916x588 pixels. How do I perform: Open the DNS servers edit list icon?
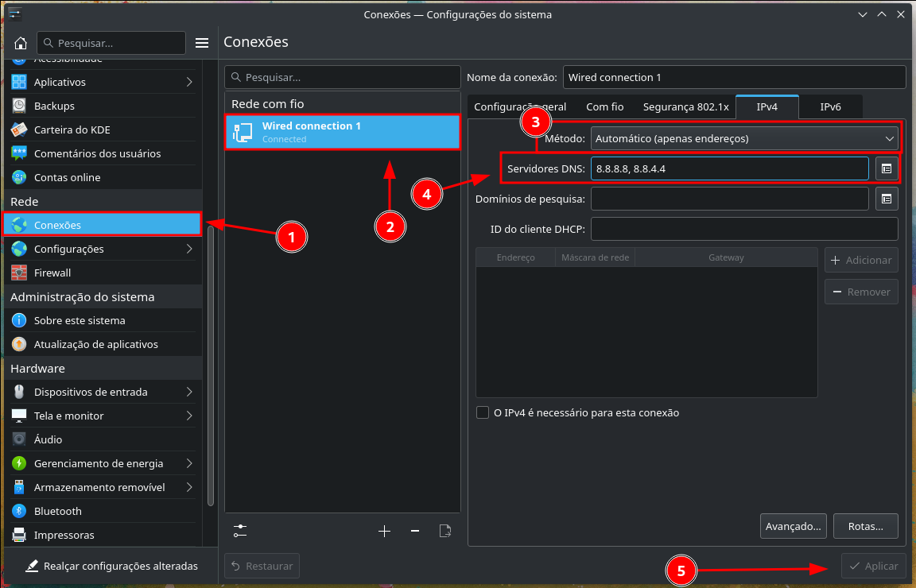coord(887,168)
